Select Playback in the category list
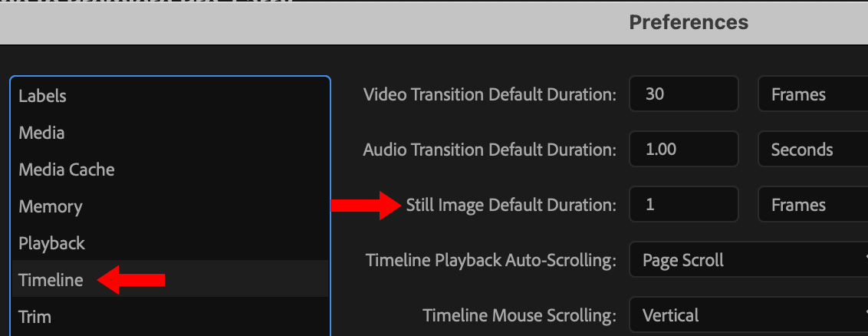The height and width of the screenshot is (336, 868). pyautogui.click(x=52, y=243)
